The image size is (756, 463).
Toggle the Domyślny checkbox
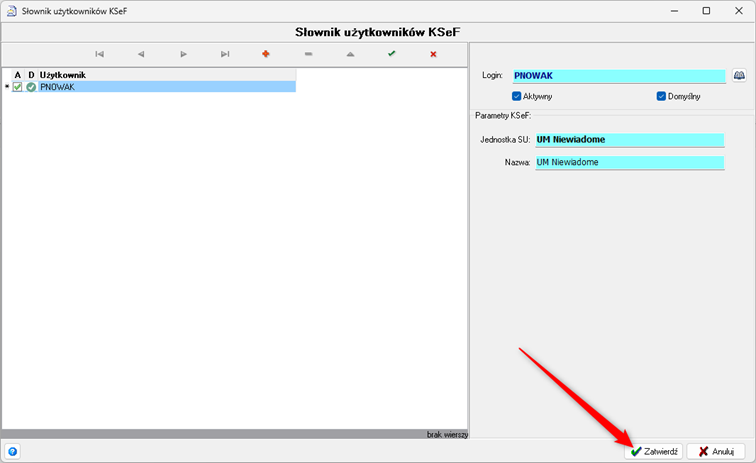tap(661, 97)
